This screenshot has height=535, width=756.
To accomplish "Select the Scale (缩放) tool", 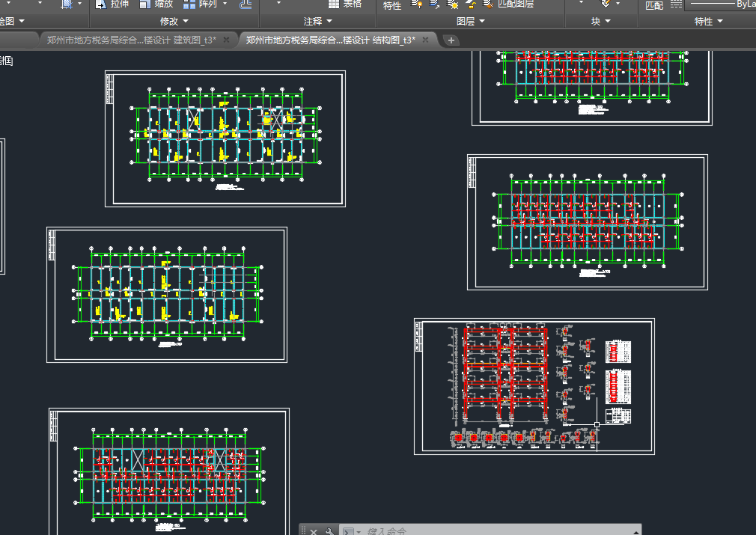I will (156, 4).
